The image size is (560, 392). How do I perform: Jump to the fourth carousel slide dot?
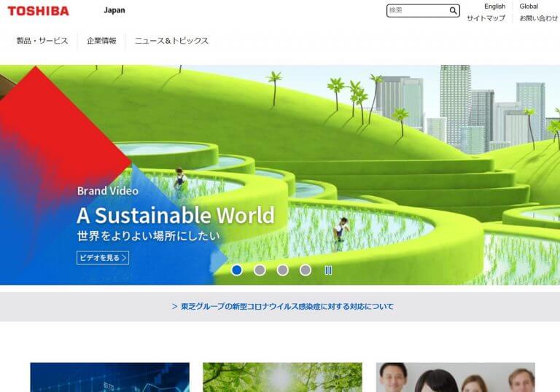click(x=306, y=270)
